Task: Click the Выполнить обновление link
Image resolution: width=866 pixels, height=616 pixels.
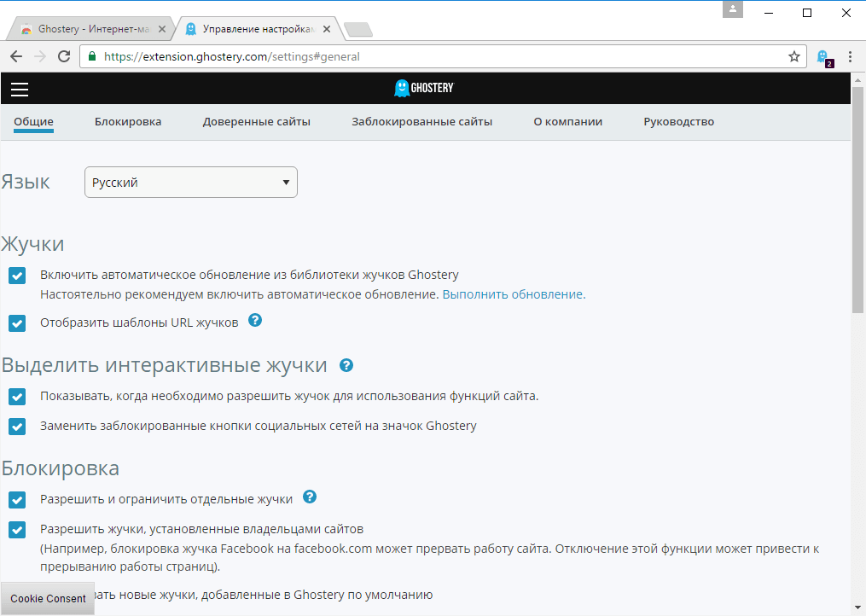Action: (514, 294)
